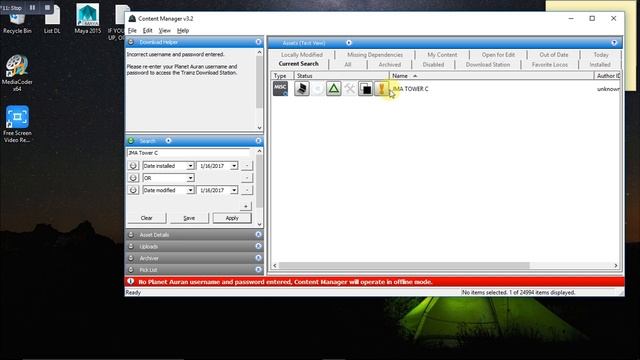Toggle the OR filter row enable button
Screen dimensions: 640x360
[x=133, y=178]
